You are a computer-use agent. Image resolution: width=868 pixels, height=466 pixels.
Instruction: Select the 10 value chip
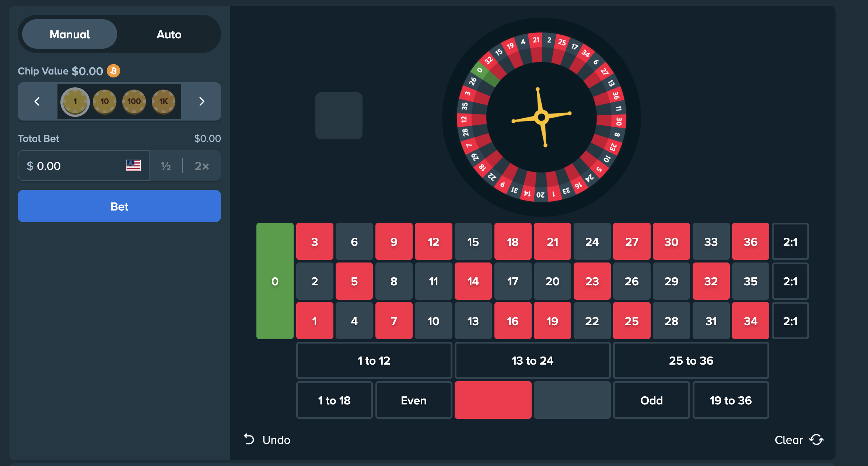(104, 101)
